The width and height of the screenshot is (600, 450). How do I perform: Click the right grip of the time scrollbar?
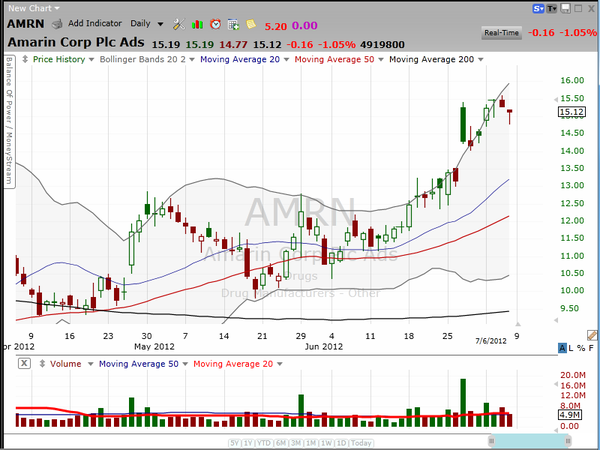tap(569, 441)
